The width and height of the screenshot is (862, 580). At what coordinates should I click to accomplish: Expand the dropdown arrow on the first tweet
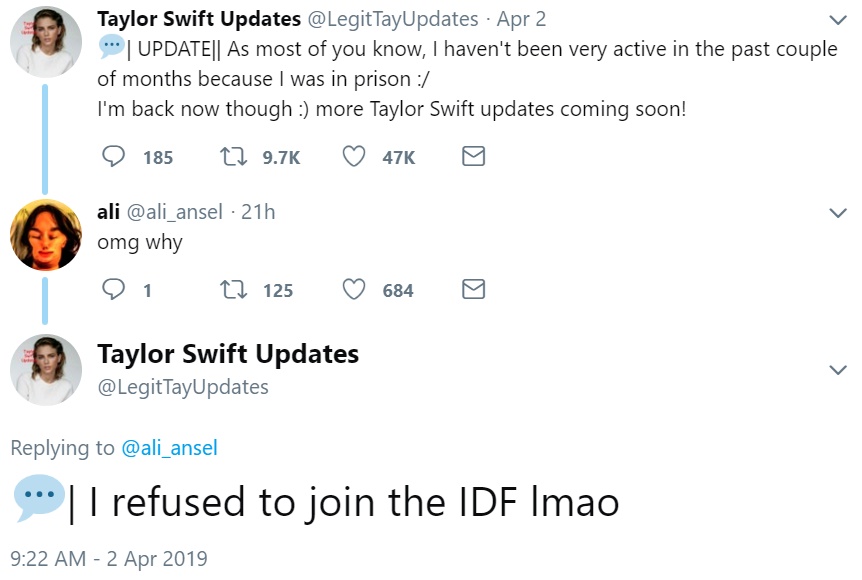[x=838, y=18]
